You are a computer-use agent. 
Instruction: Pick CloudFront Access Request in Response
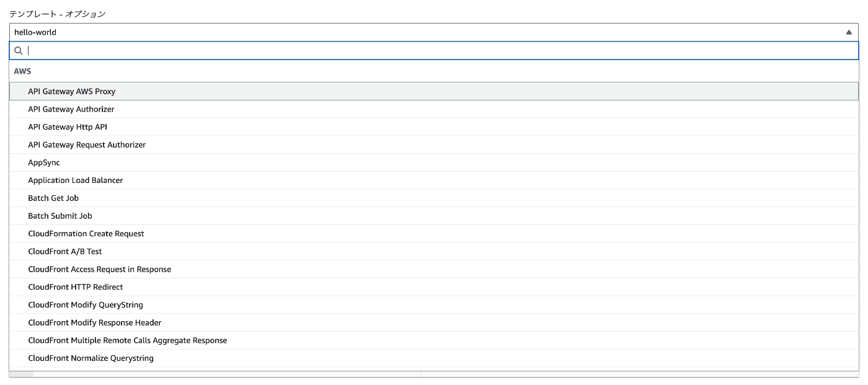click(x=434, y=269)
